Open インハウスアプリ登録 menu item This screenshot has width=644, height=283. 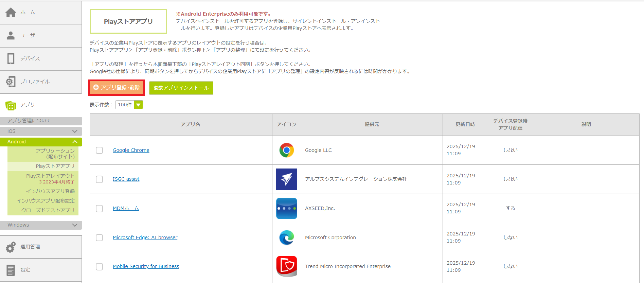tap(50, 191)
